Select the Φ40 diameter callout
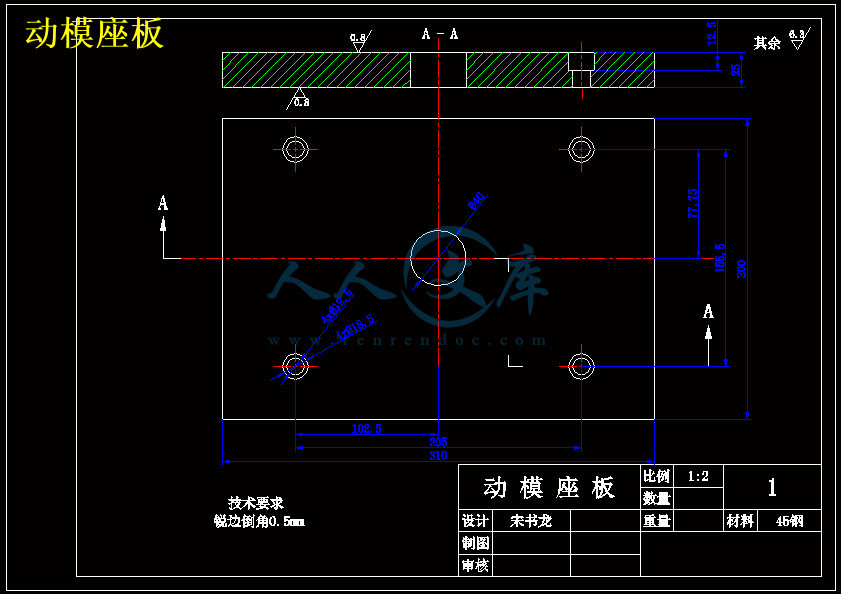Viewport: 841px width, 594px height. (476, 200)
